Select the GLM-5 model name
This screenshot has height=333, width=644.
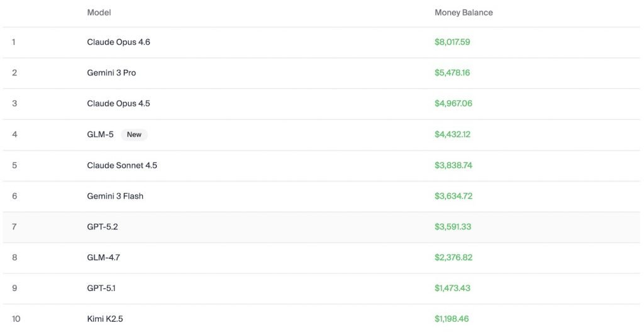click(100, 134)
